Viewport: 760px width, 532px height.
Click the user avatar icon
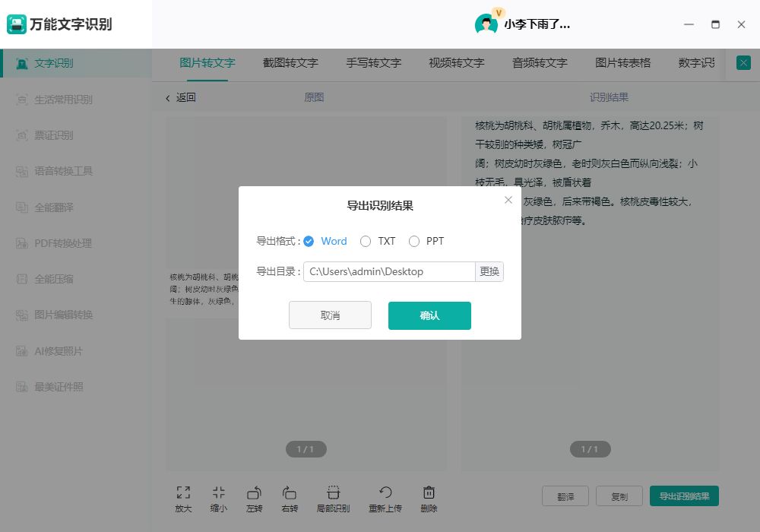[486, 24]
